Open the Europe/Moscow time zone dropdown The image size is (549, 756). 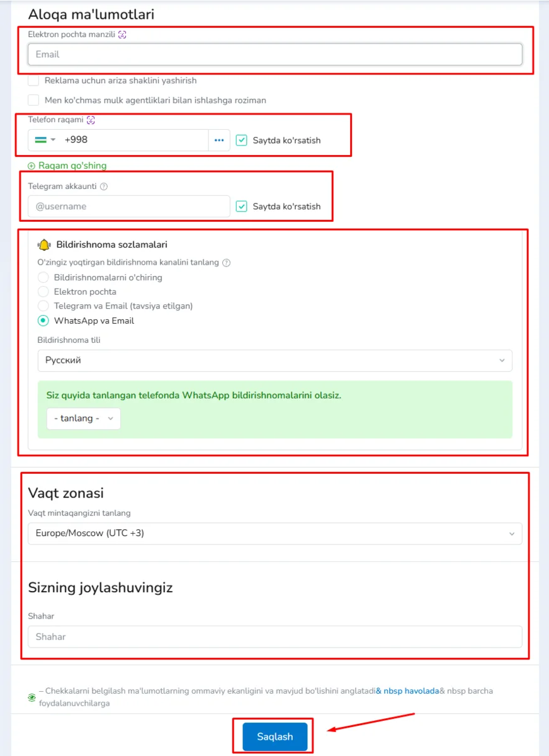pyautogui.click(x=274, y=534)
